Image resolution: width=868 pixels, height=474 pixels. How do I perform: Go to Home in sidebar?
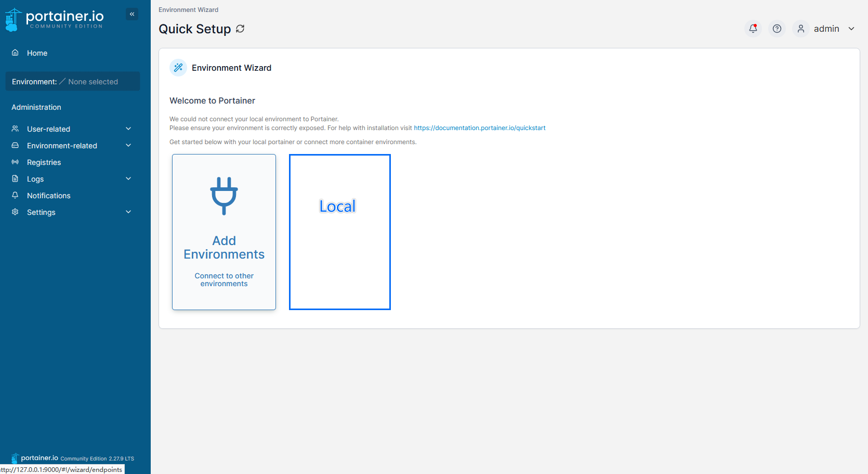click(x=37, y=53)
